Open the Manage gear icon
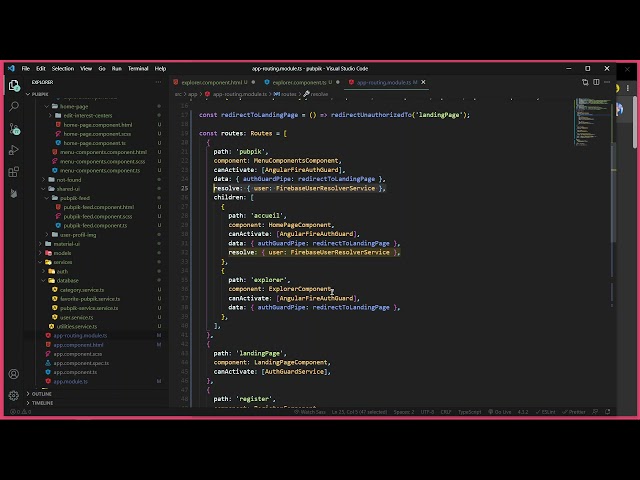This screenshot has height=480, width=640. [14, 395]
